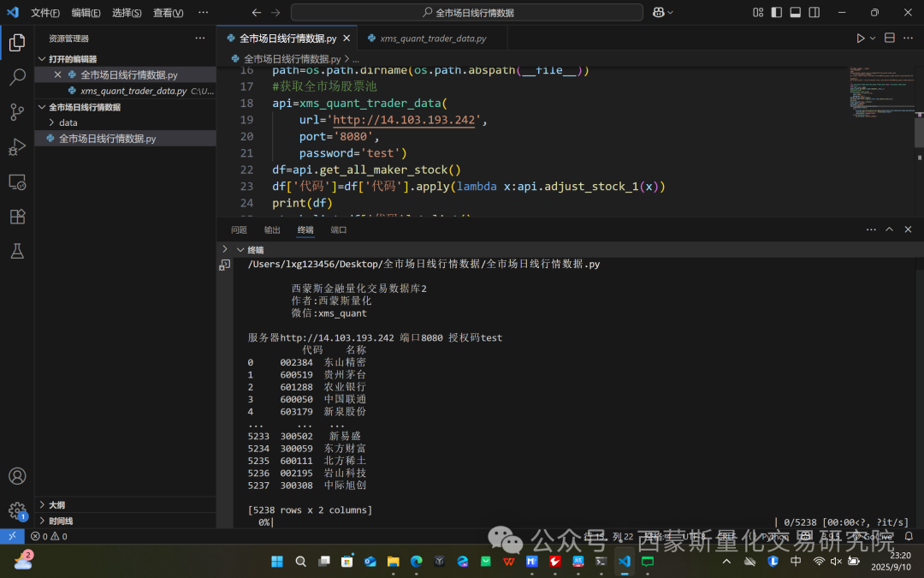Open the overflow menu ellipsis in menu bar
The height and width of the screenshot is (578, 924).
click(204, 12)
